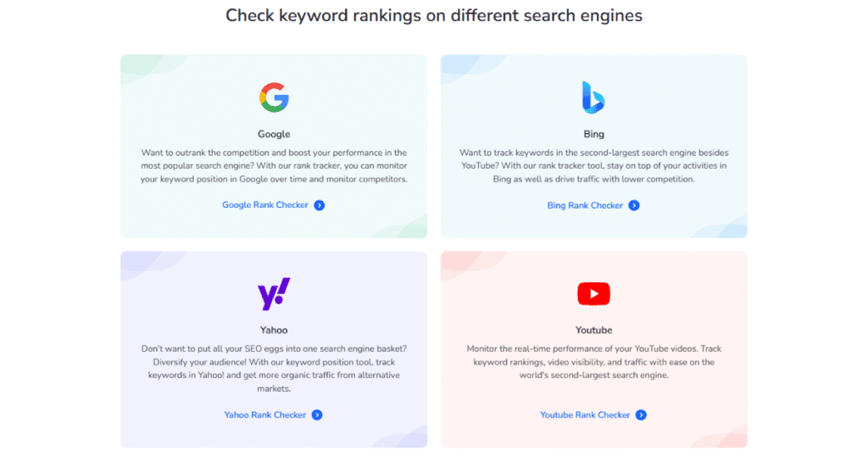Click arrow icon beside Yahoo Rank Checker

point(317,415)
